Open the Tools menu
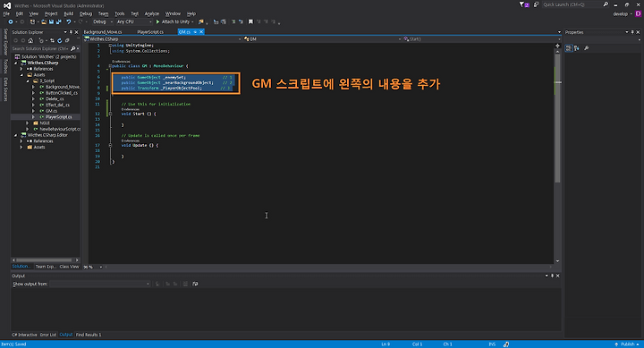644x348 pixels. pos(120,13)
